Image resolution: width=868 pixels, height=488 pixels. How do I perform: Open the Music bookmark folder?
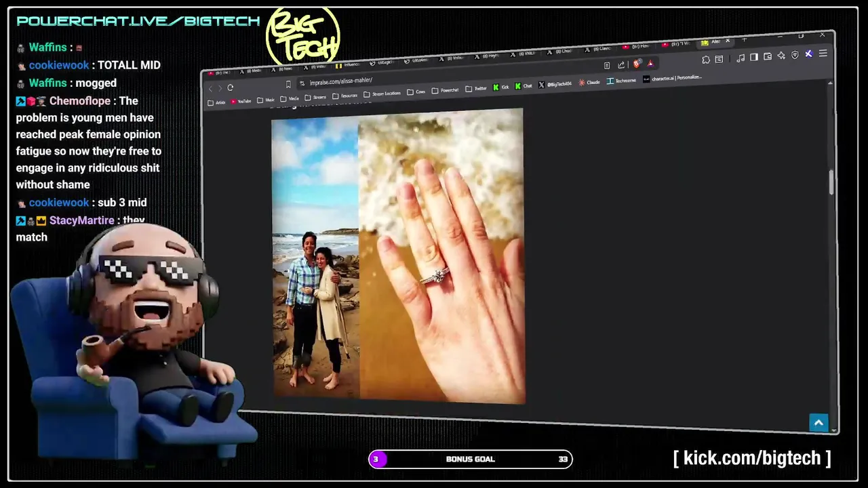pos(266,100)
